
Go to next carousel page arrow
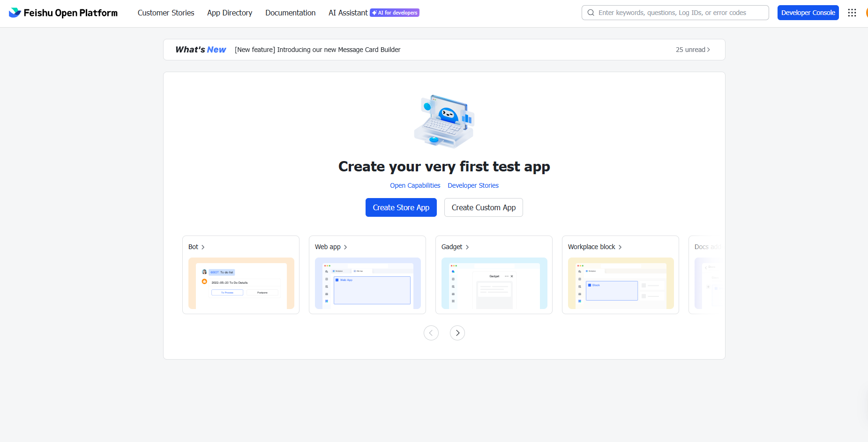point(457,333)
